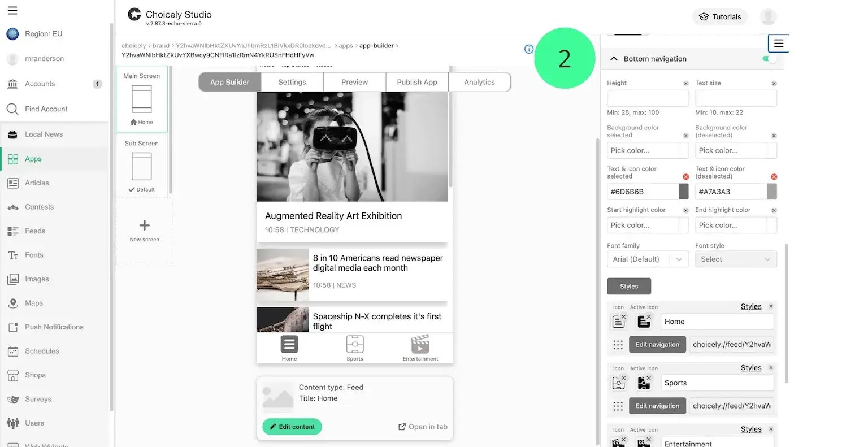Image resolution: width=868 pixels, height=447 pixels.
Task: Collapse the Bottom navigation section
Action: [x=614, y=59]
